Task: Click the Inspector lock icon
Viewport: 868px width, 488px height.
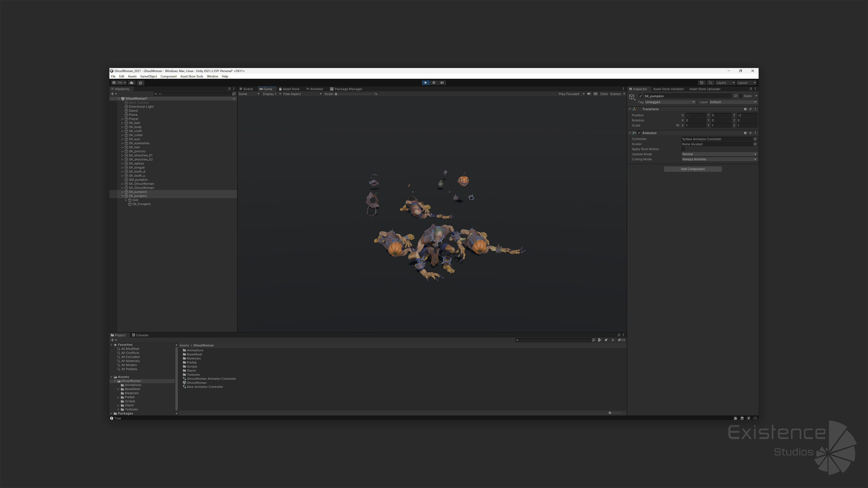Action: click(x=751, y=89)
